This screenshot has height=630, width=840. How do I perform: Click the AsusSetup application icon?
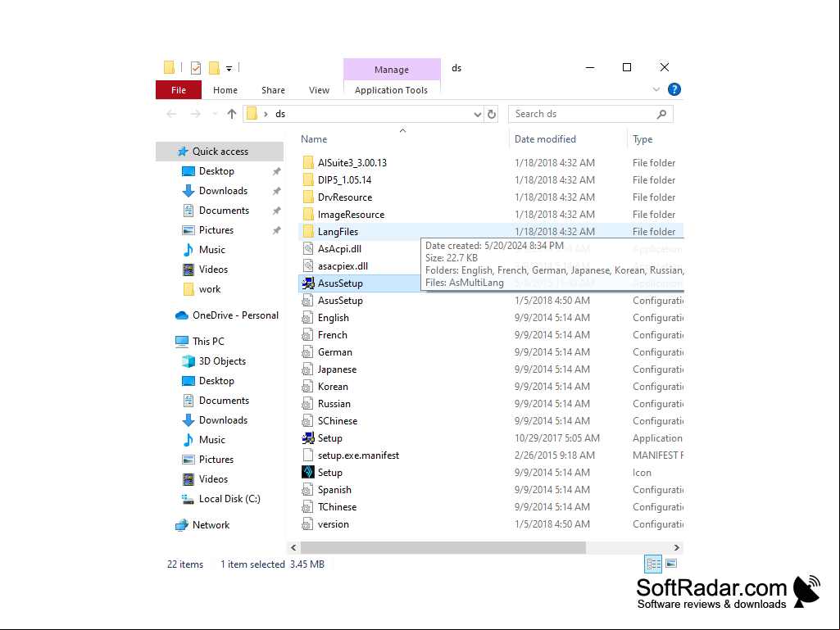308,283
